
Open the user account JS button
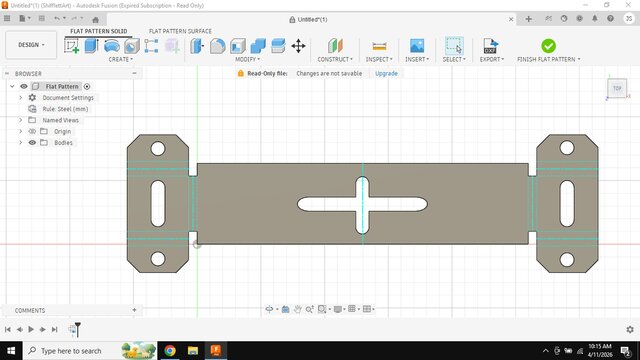(x=629, y=18)
